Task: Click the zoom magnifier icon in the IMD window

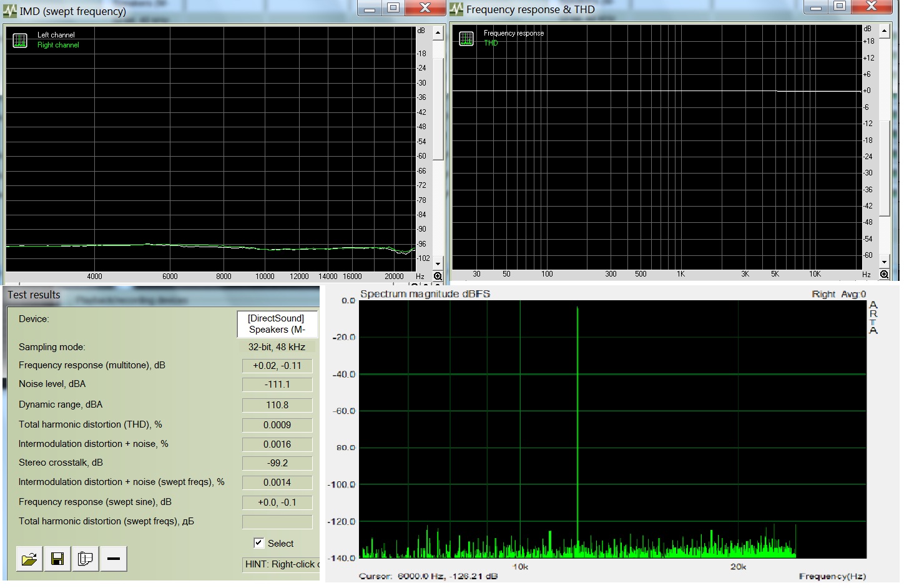Action: pos(438,277)
